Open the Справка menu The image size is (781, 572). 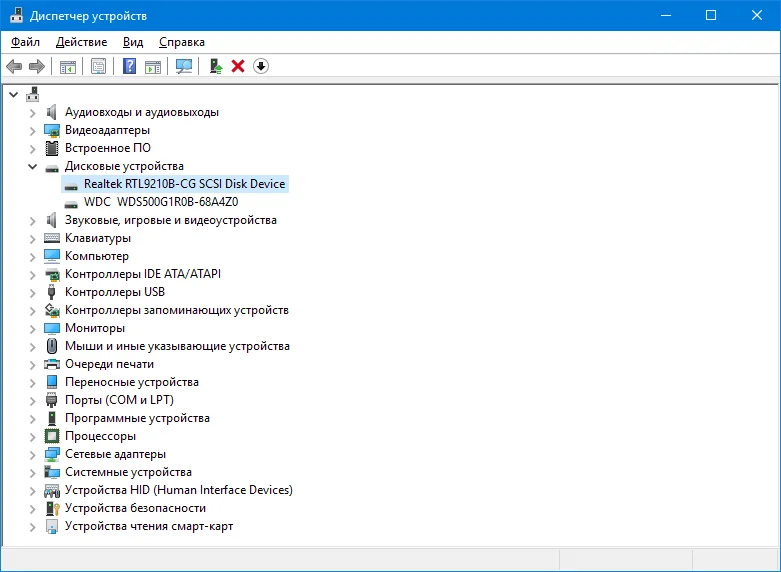pos(182,42)
